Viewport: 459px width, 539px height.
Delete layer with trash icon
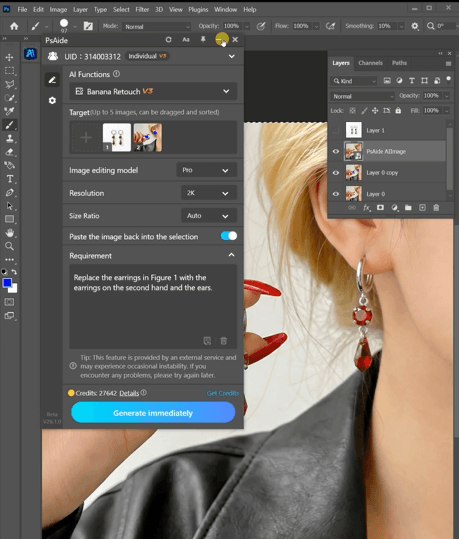pos(436,208)
